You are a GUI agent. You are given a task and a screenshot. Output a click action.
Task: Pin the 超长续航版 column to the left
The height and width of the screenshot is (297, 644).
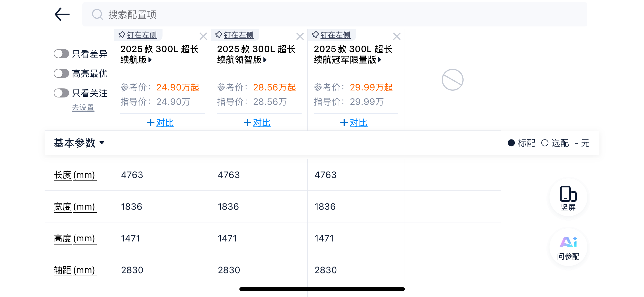coord(138,35)
